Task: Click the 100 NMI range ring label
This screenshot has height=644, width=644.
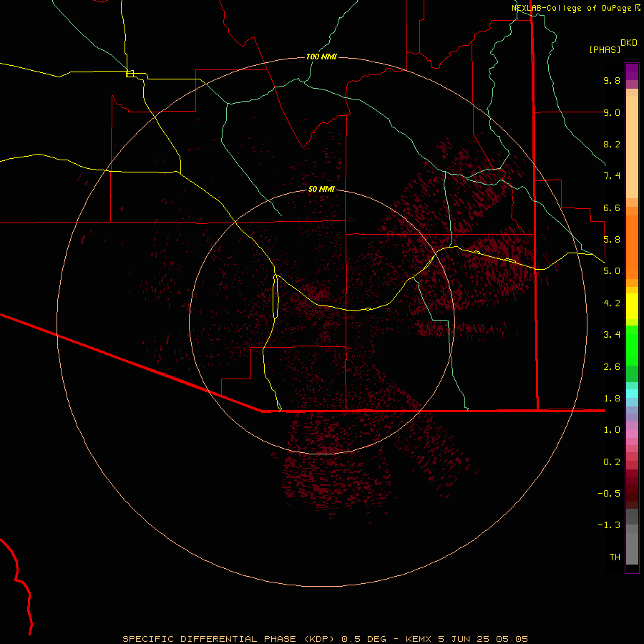Action: click(321, 57)
